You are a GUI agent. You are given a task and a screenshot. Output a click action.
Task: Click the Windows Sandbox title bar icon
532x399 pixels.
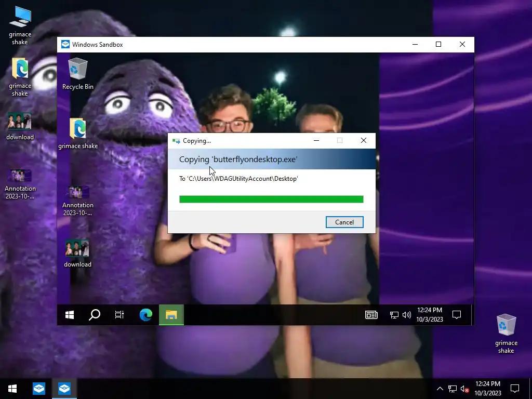[65, 45]
